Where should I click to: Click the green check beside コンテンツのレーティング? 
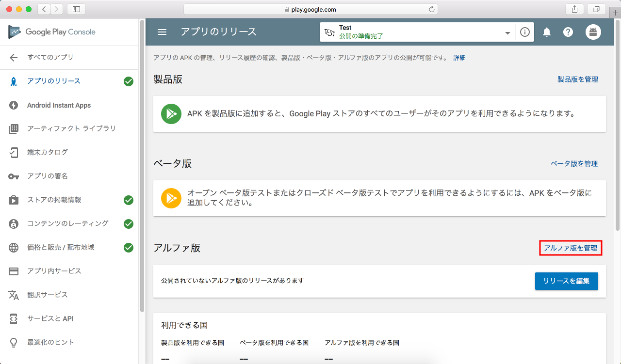tap(129, 224)
